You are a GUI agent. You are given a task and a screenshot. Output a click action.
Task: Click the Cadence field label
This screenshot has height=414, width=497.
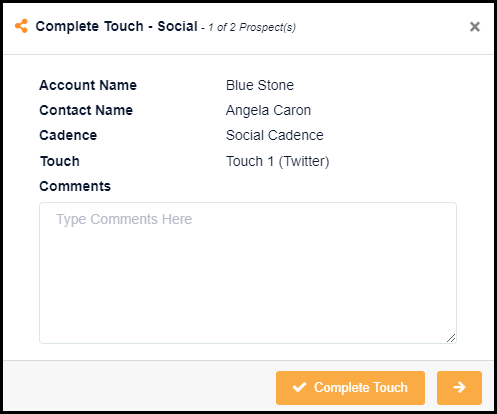coord(68,135)
